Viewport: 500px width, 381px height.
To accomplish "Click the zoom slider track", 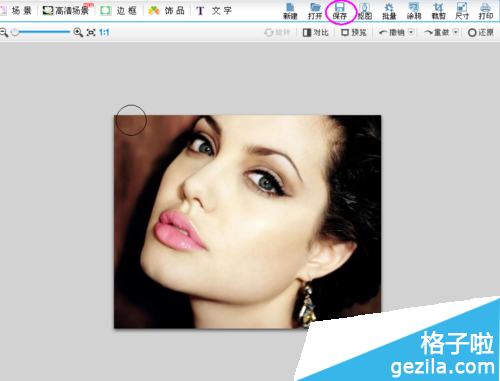I will coord(41,32).
